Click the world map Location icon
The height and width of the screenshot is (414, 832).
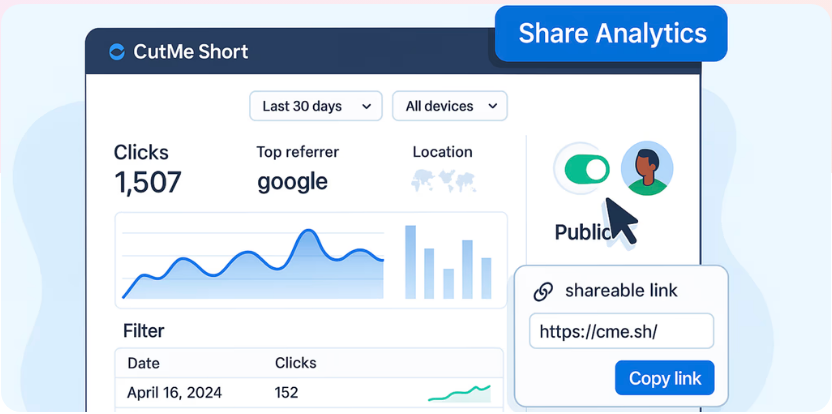point(443,182)
